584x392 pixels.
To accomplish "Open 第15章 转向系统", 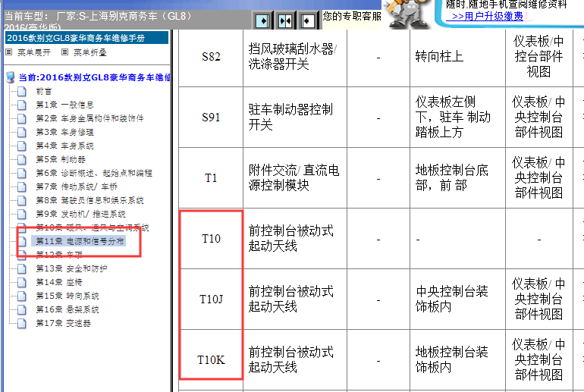I will point(67,296).
